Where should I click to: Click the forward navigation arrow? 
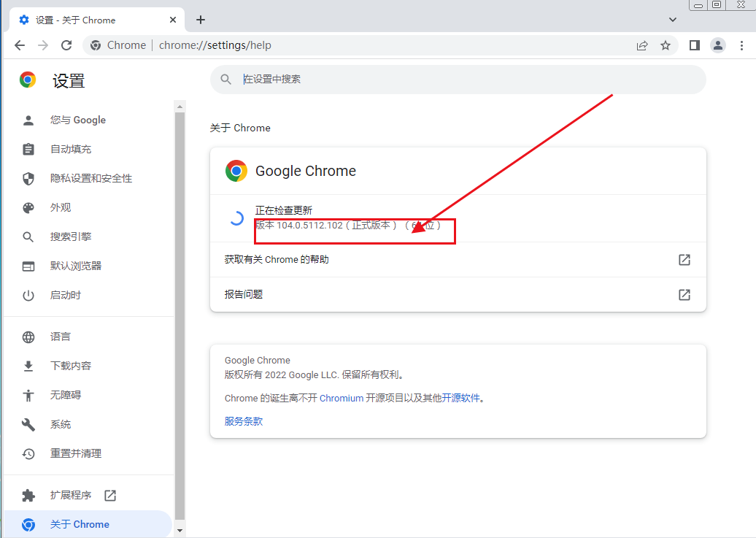43,45
